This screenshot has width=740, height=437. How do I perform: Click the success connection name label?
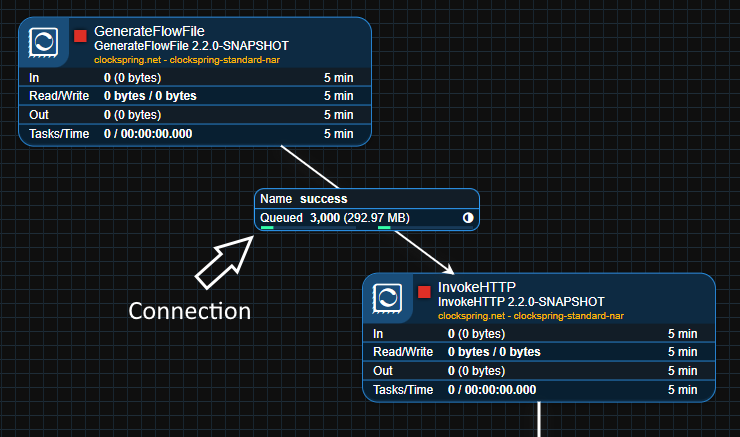[x=323, y=199]
